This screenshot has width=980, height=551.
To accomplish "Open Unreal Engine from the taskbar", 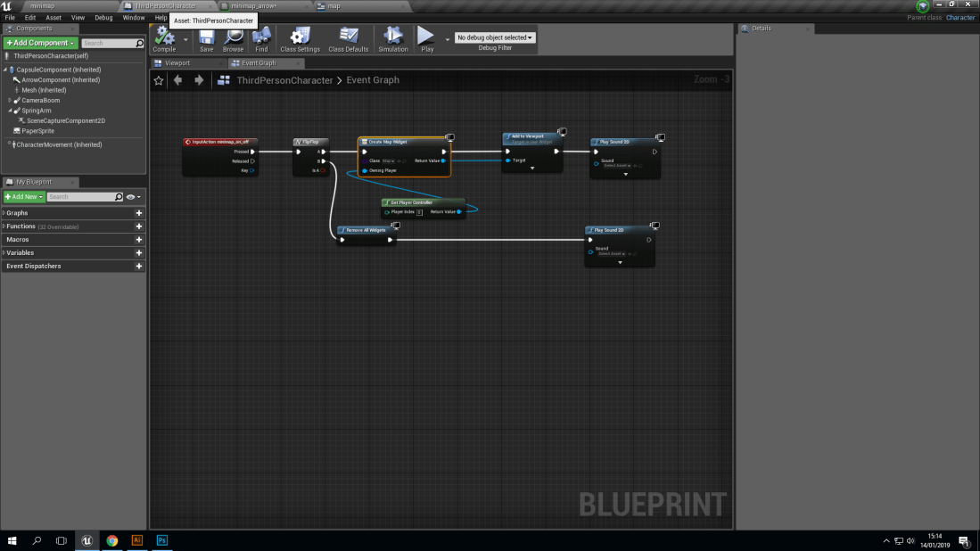I will (x=86, y=540).
